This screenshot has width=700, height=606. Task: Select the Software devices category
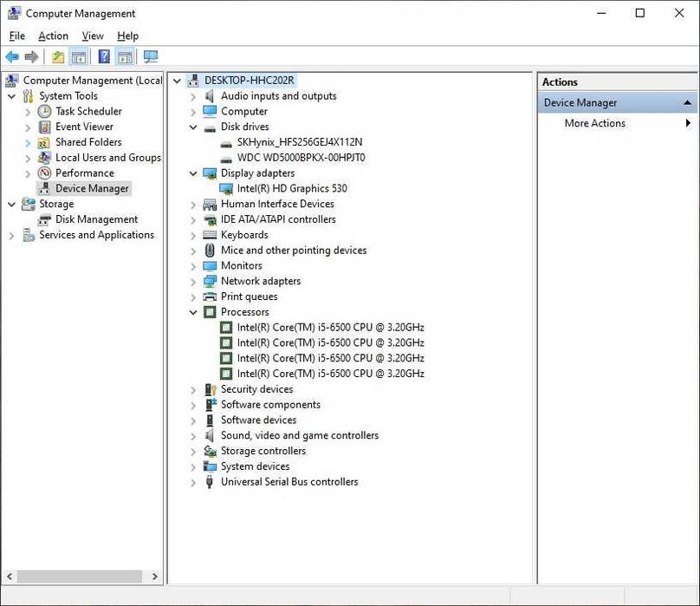point(258,420)
